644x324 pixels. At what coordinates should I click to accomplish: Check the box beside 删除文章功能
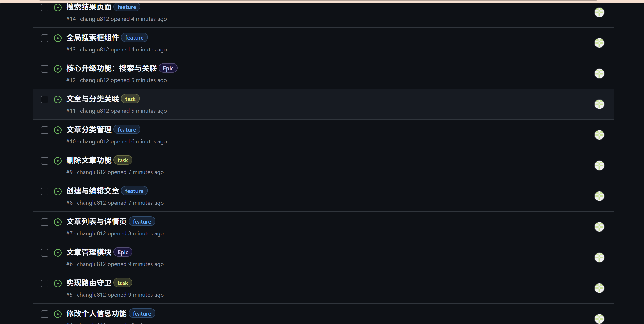click(x=45, y=161)
